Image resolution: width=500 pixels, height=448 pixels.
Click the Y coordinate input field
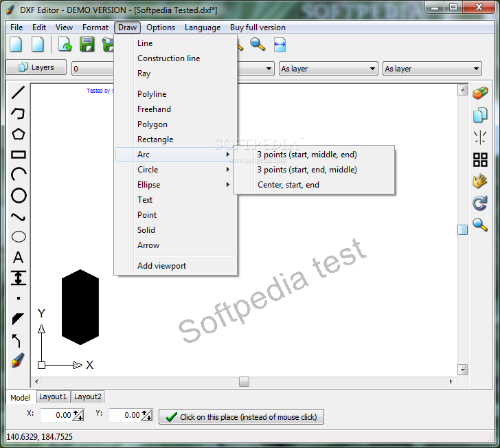(x=125, y=415)
